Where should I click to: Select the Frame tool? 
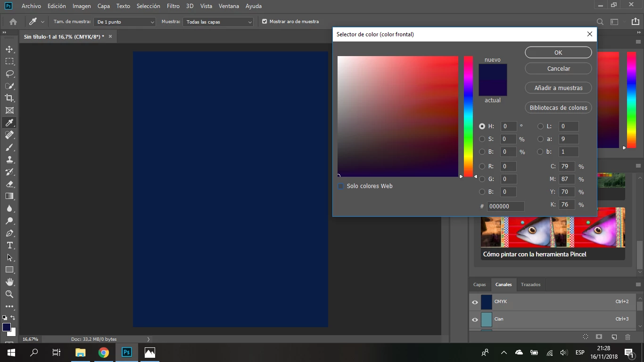(x=9, y=110)
